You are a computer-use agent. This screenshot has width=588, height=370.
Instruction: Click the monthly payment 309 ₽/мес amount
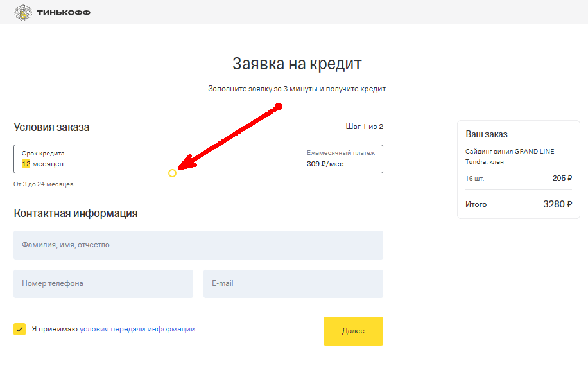[325, 164]
